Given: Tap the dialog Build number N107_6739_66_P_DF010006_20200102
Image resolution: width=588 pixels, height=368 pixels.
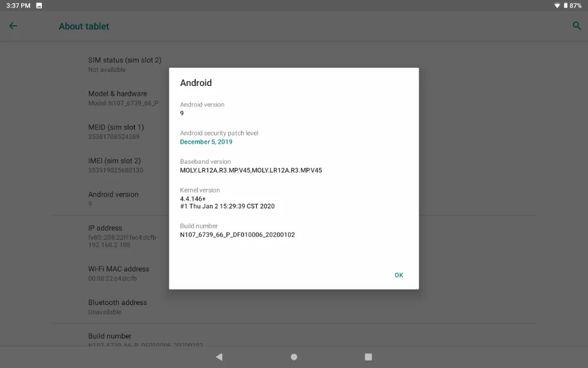Looking at the screenshot, I should (238, 235).
